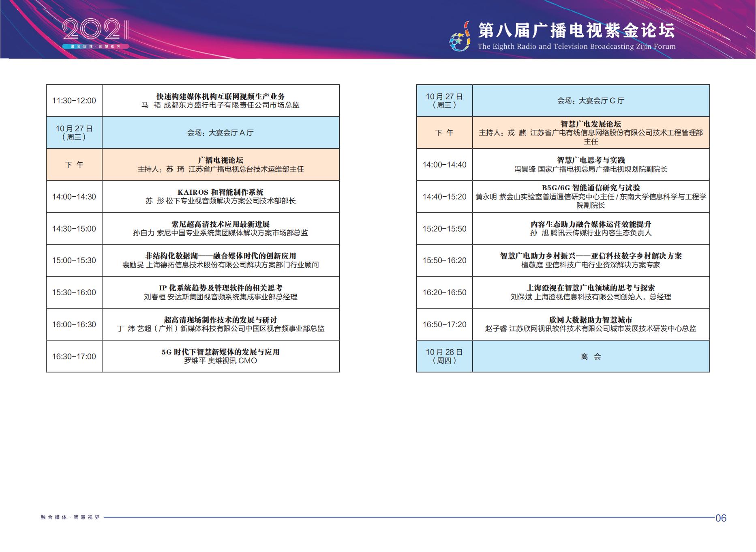Click the 索尼超高清技术应用最新进展 session title
Image resolution: width=756 pixels, height=552 pixels.
pos(221,224)
